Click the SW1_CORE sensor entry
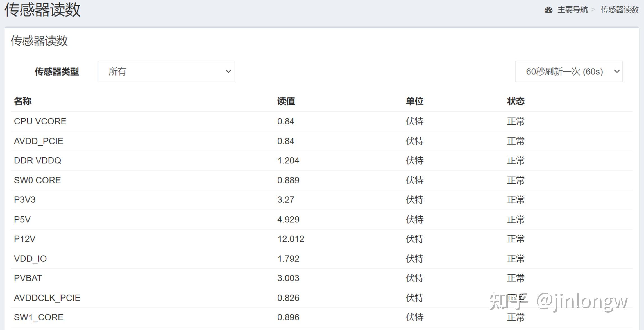 (x=38, y=317)
